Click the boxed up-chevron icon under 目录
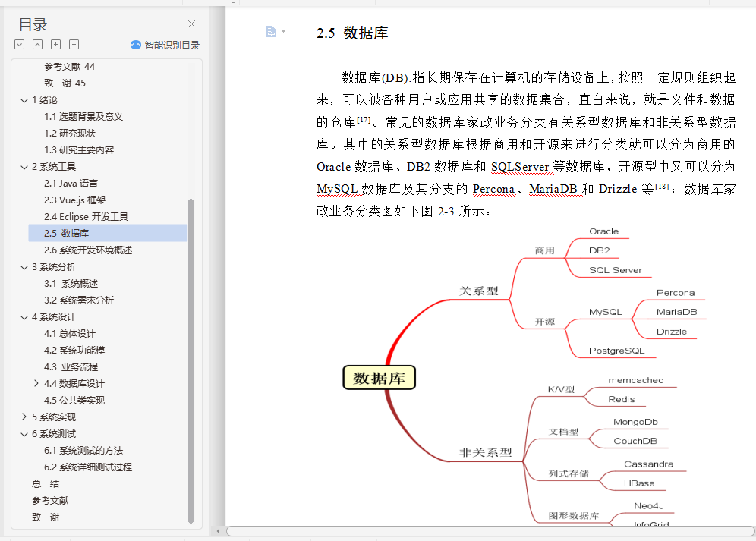Screen dimensions: 756x541 [38, 45]
